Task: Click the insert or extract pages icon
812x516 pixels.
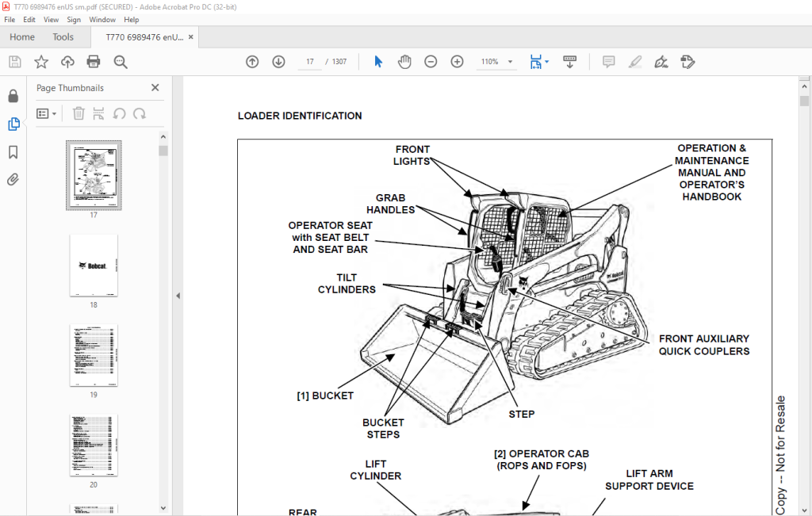Action: 98,113
